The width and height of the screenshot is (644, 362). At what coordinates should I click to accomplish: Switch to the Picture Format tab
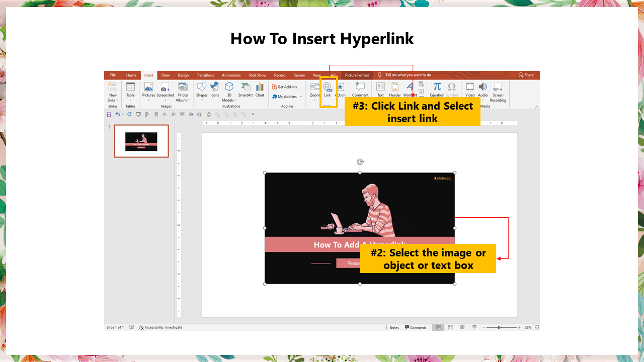357,75
